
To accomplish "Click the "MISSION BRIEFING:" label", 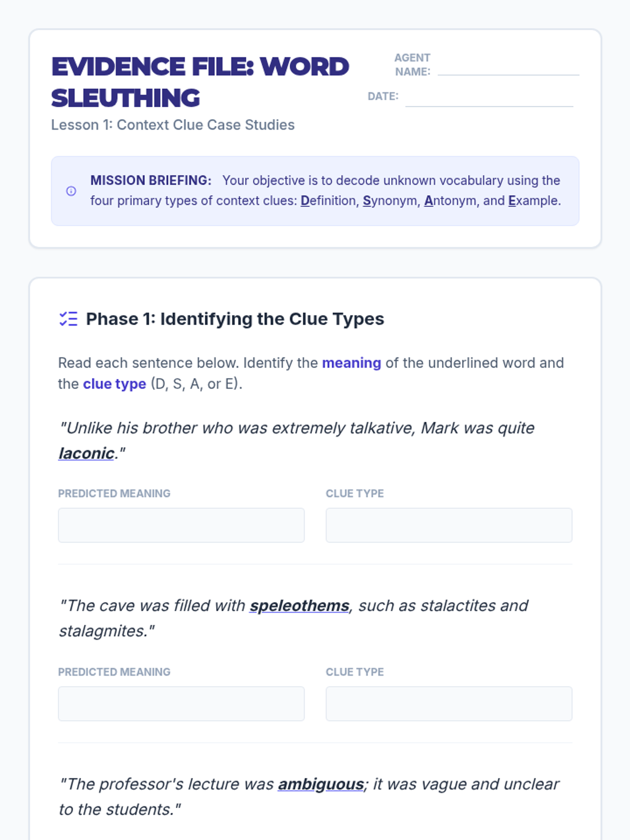I will tap(151, 181).
